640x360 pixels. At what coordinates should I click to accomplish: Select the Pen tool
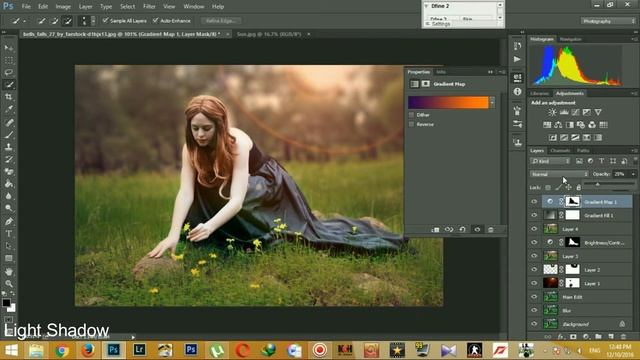(x=9, y=222)
